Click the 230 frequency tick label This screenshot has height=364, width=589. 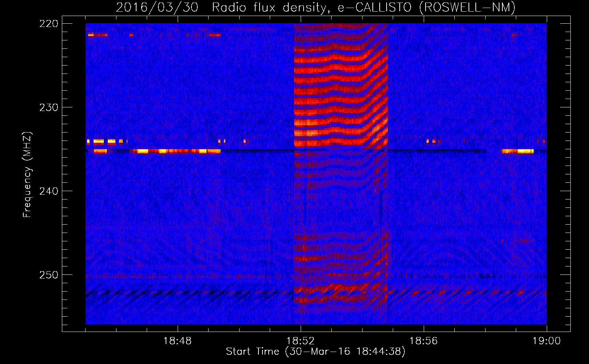point(48,107)
